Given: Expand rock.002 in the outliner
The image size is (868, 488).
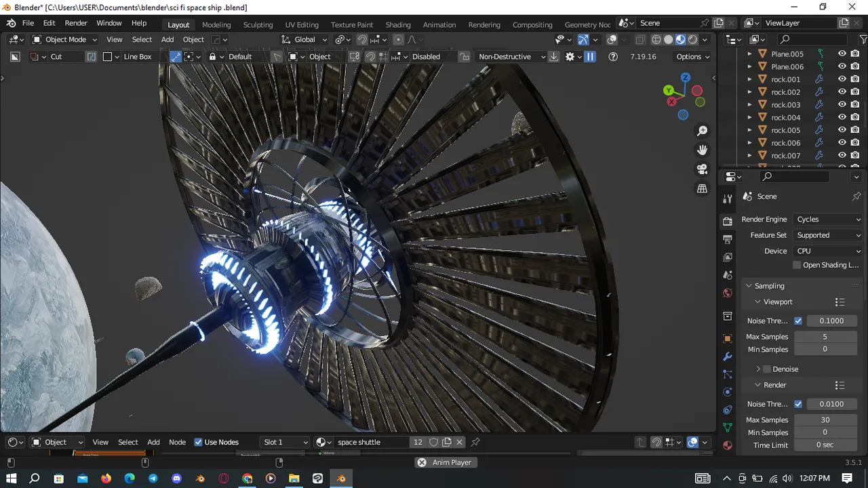Looking at the screenshot, I should click(749, 92).
